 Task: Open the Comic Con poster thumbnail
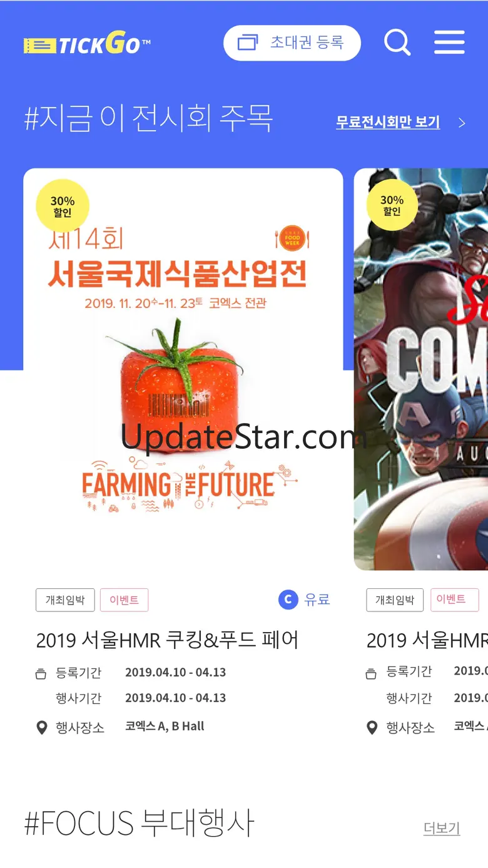click(x=421, y=369)
